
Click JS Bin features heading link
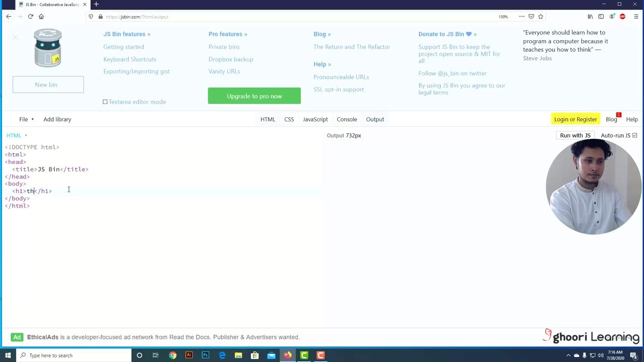[127, 34]
